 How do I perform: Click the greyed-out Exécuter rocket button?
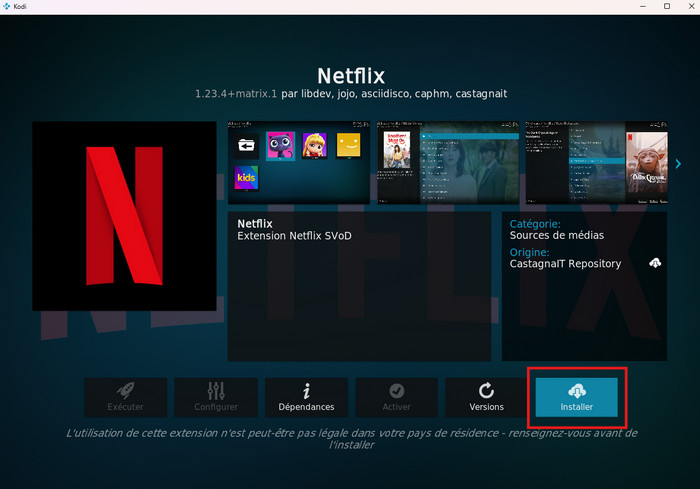click(x=125, y=397)
